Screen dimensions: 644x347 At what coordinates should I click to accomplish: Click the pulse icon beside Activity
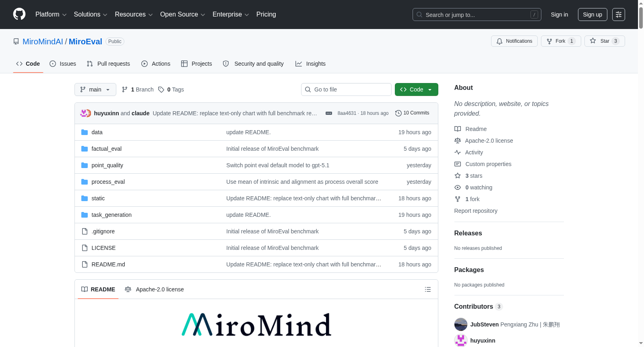click(458, 152)
